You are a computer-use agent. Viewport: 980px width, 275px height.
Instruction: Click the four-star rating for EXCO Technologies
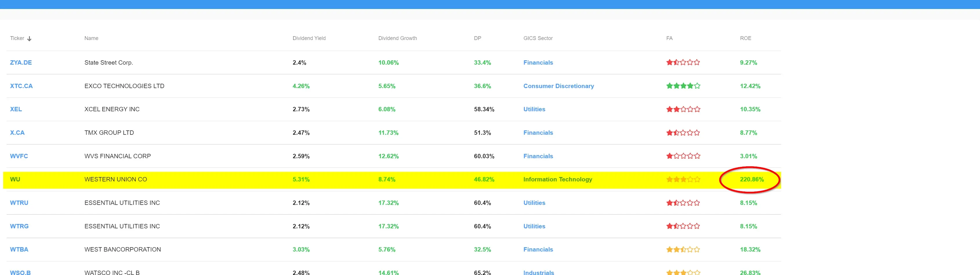click(683, 86)
